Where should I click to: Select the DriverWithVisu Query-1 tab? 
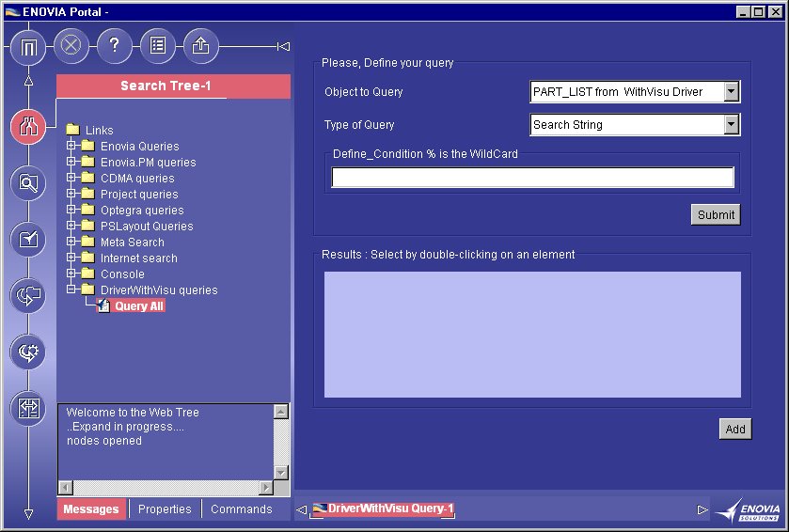[384, 509]
